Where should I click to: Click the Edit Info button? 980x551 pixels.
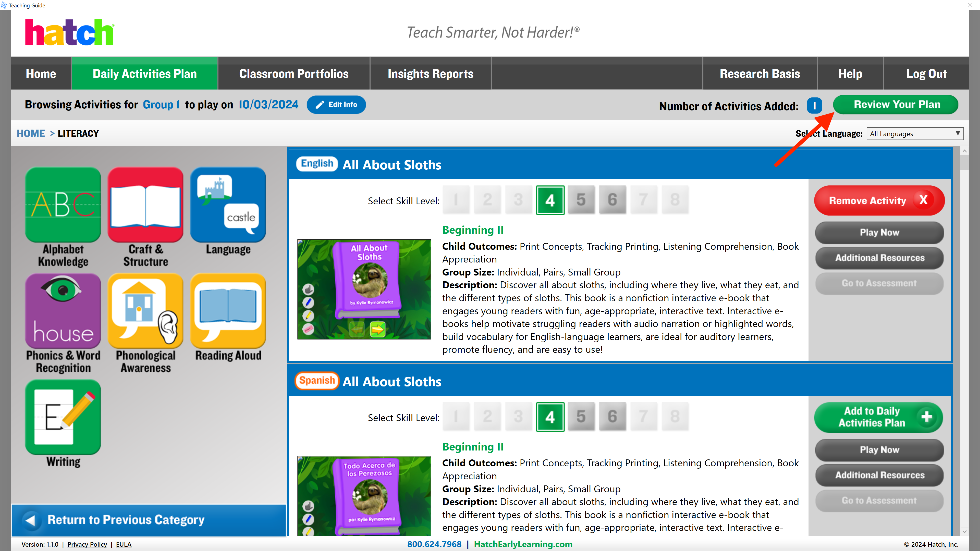(336, 105)
